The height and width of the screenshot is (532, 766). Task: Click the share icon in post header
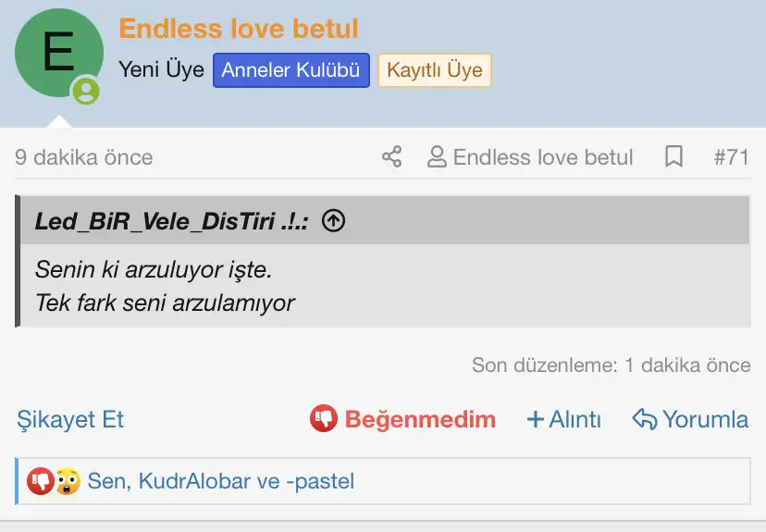point(392,156)
